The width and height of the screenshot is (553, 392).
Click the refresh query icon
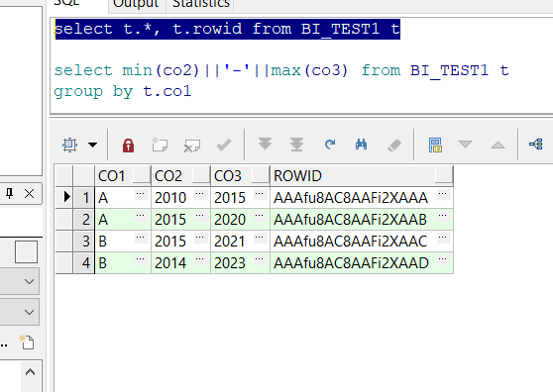pyautogui.click(x=330, y=145)
